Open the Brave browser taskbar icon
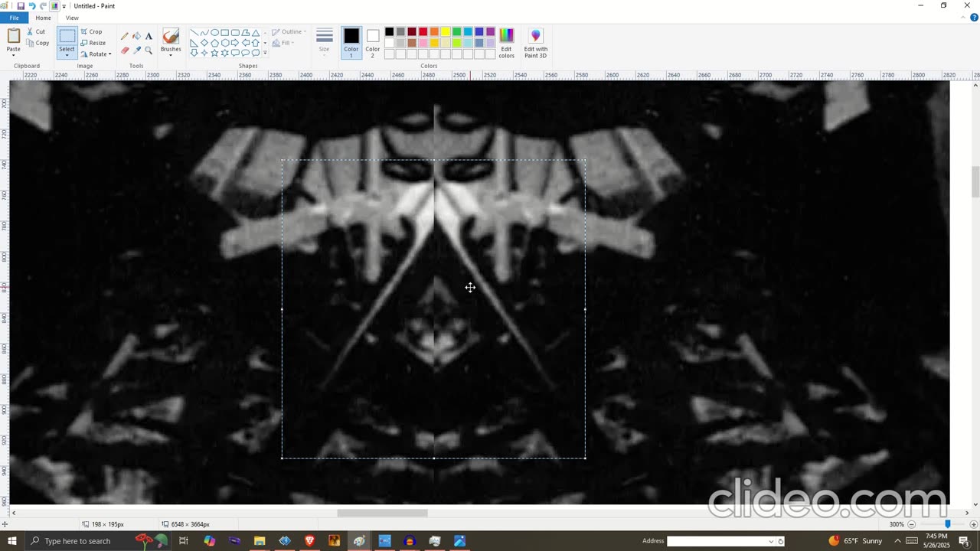 pyautogui.click(x=309, y=541)
